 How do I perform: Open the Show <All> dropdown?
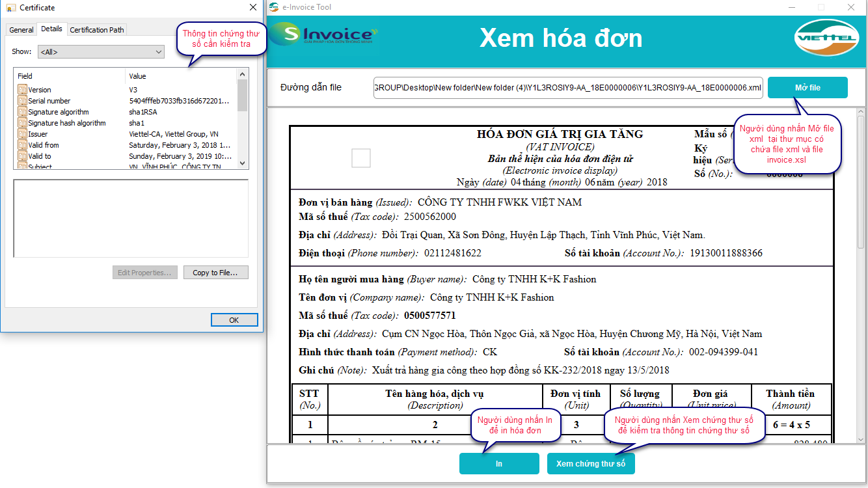point(101,51)
